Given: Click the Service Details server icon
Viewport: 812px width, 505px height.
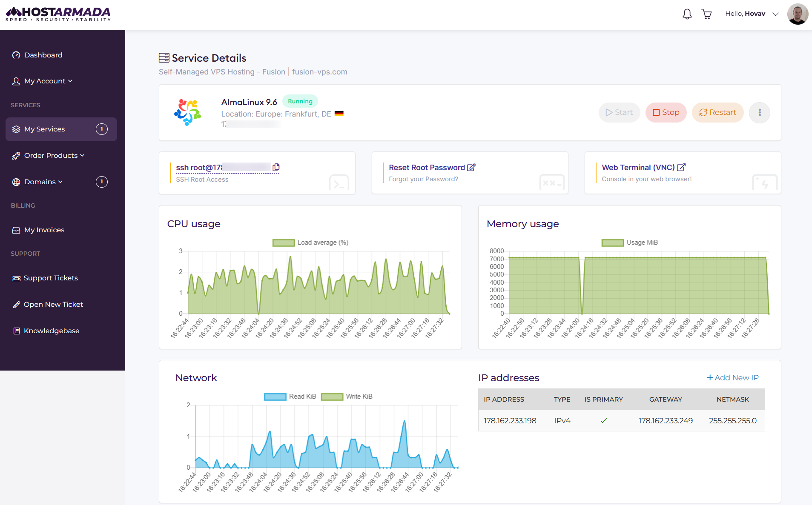Looking at the screenshot, I should tap(164, 57).
